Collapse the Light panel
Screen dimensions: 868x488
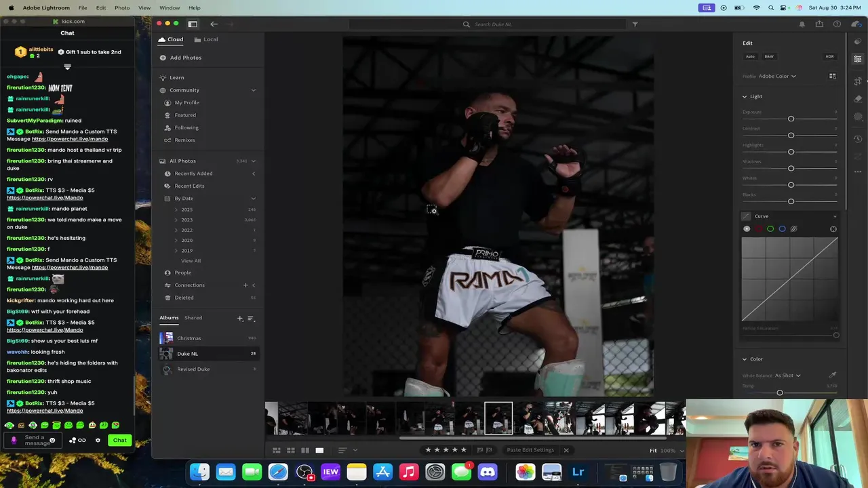(745, 96)
